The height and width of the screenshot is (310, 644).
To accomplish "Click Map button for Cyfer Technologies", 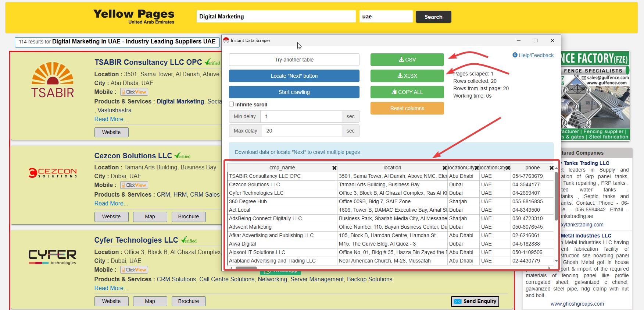I will (150, 301).
